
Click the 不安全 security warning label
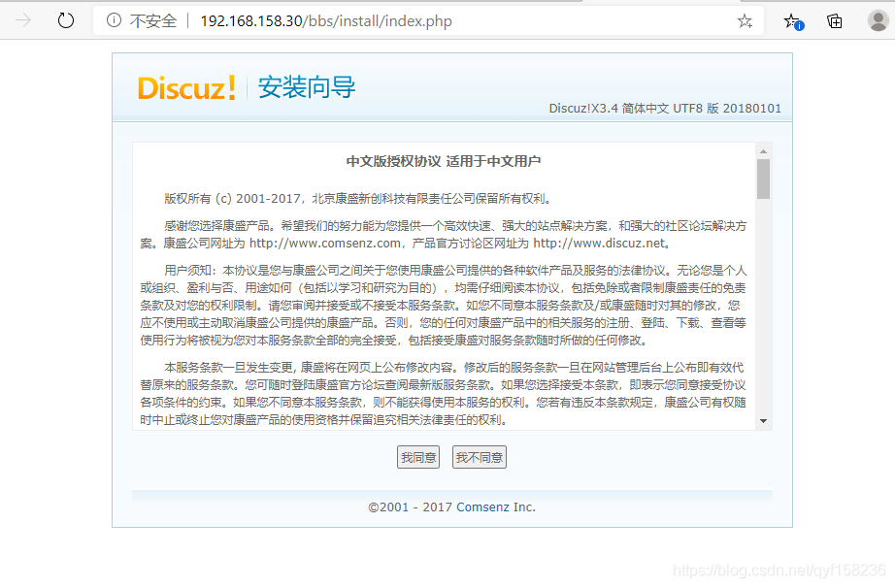click(x=153, y=21)
